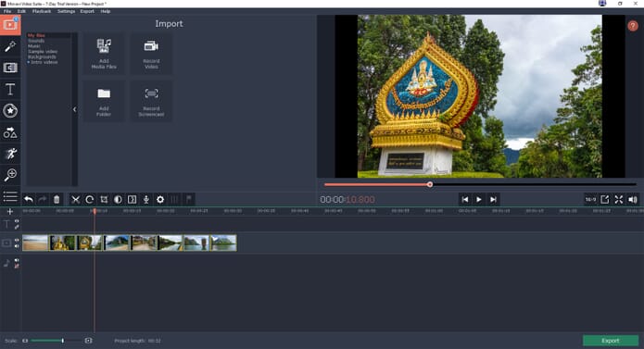Select the beach clip at timeline start
Image resolution: width=644 pixels, height=349 pixels.
point(35,243)
